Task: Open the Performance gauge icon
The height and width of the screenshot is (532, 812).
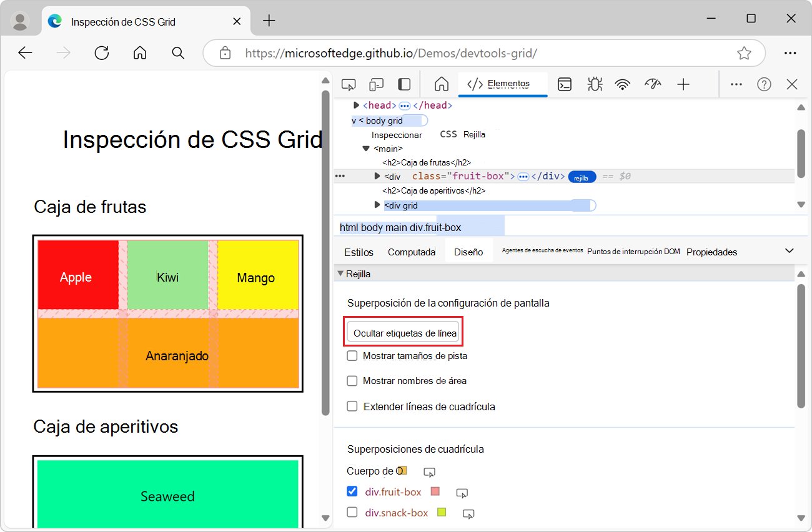Action: 653,84
